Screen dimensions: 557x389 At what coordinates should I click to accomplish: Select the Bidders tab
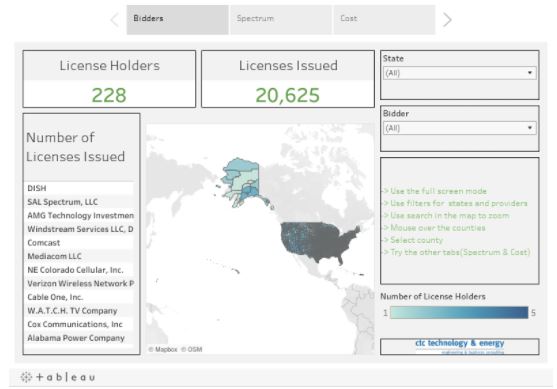pos(177,20)
